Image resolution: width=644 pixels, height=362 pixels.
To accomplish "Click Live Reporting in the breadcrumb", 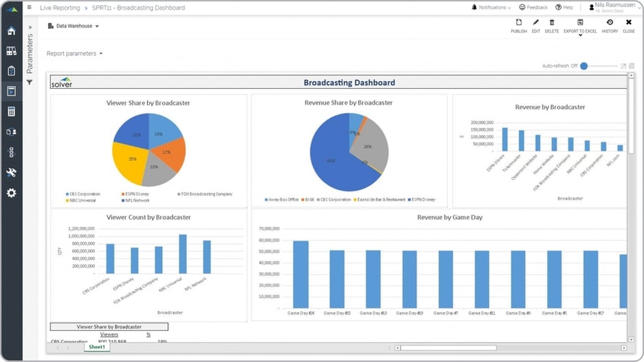I will [x=58, y=8].
